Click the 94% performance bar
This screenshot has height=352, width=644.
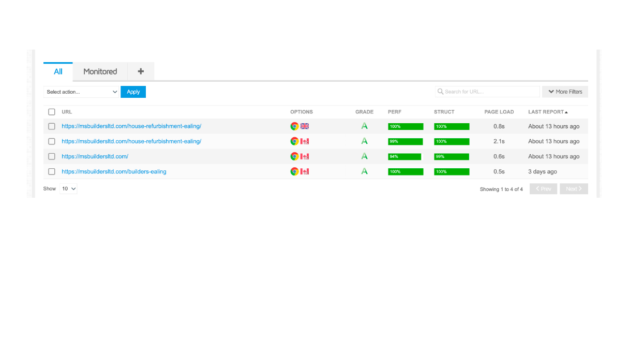[x=405, y=156]
